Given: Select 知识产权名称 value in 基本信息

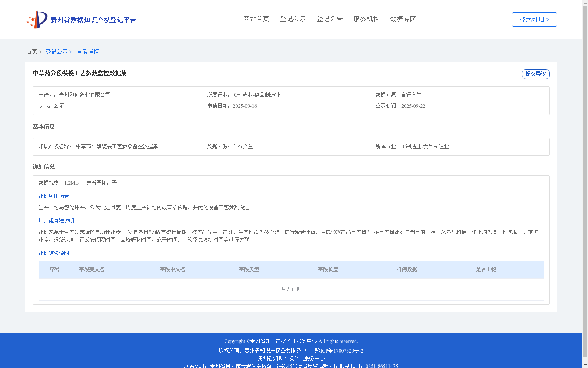Looking at the screenshot, I should [117, 146].
